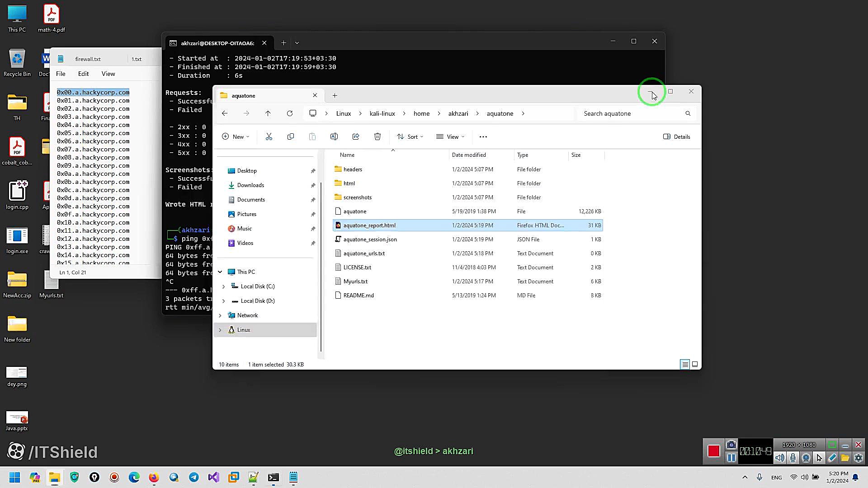Viewport: 868px width, 488px height.
Task: Click the green region-select square in the recorder
Action: [832, 445]
